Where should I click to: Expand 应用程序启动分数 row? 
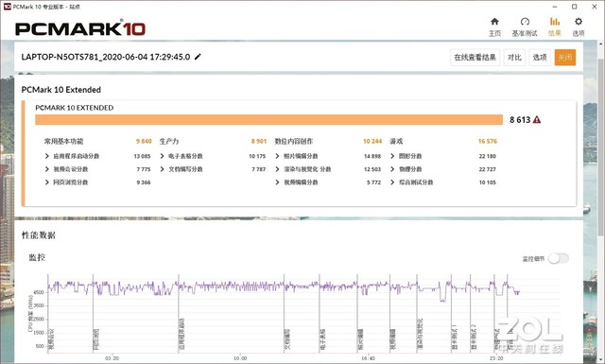(46, 156)
